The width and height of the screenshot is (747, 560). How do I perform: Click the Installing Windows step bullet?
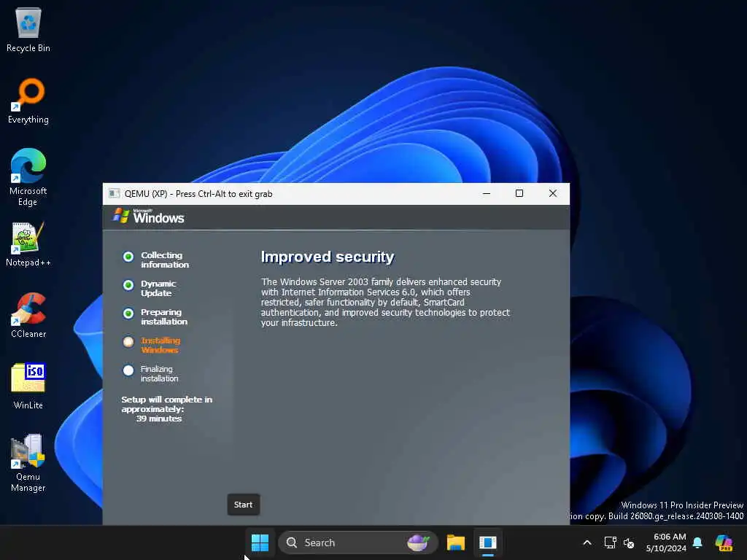point(128,341)
